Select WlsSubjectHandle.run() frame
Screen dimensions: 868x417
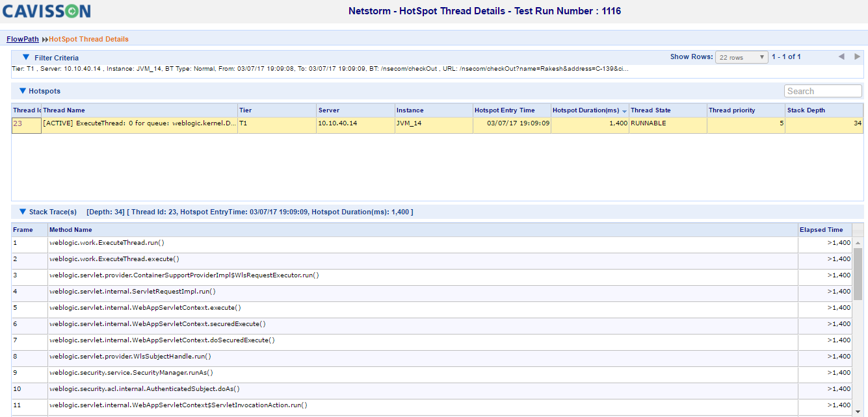[432, 358]
